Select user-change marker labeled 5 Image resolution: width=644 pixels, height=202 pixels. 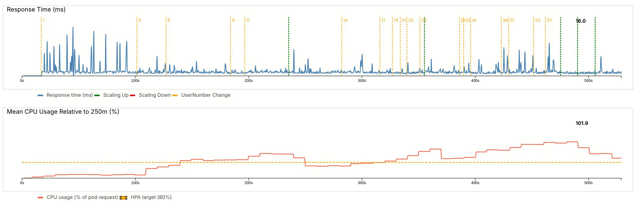139,21
